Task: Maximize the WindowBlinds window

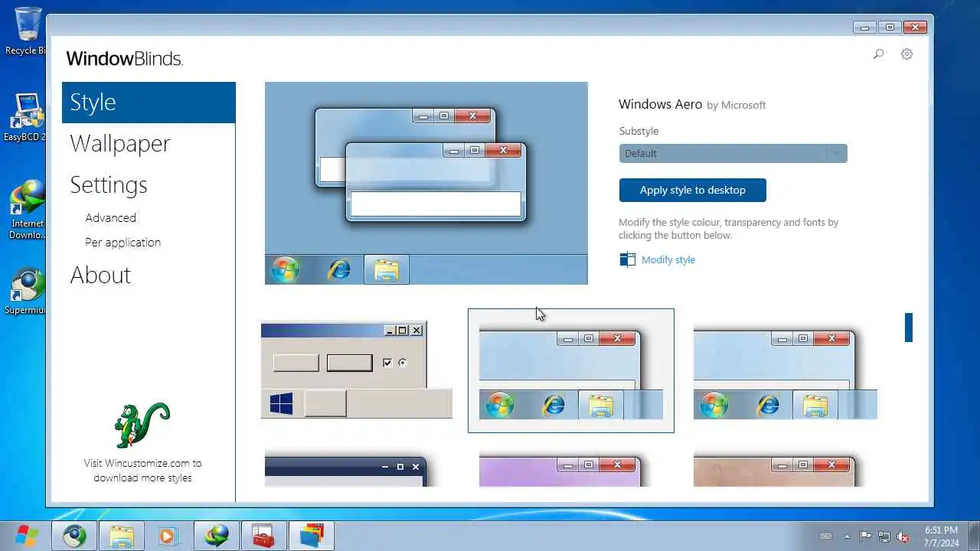Action: click(890, 27)
